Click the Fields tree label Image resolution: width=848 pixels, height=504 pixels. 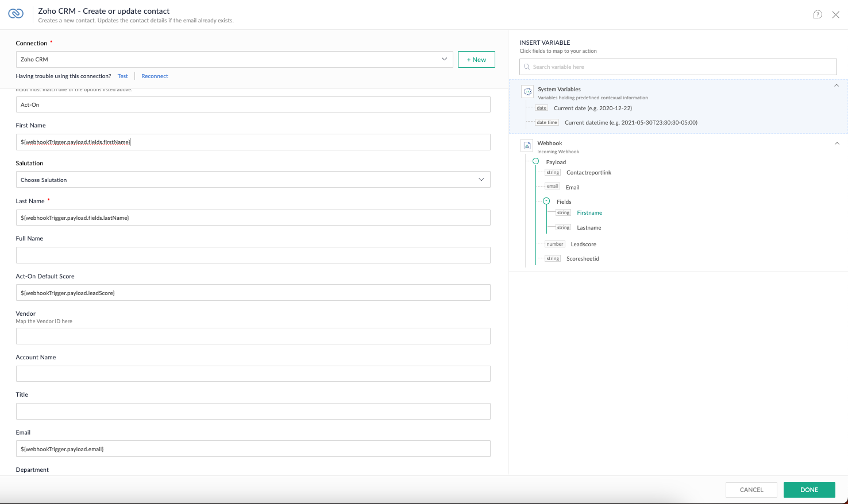click(x=564, y=201)
